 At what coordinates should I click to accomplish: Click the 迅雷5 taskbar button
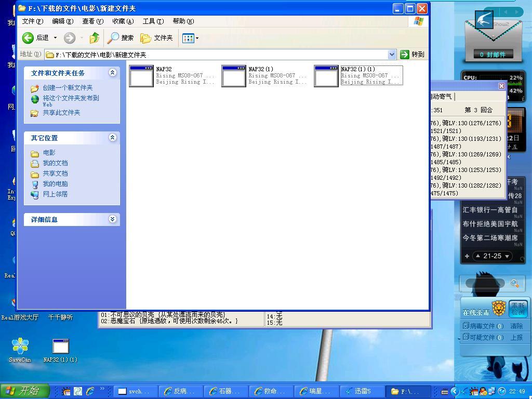pyautogui.click(x=362, y=391)
